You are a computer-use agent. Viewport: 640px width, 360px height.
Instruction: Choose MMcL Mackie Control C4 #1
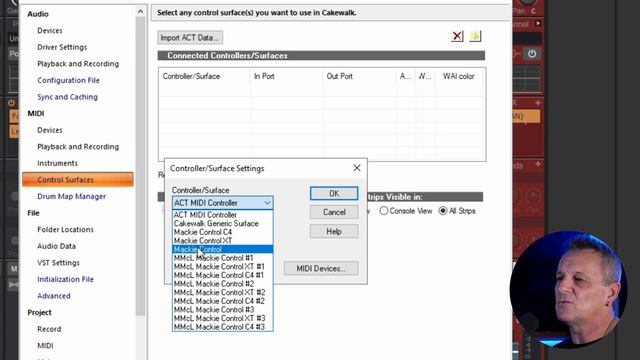click(x=222, y=275)
